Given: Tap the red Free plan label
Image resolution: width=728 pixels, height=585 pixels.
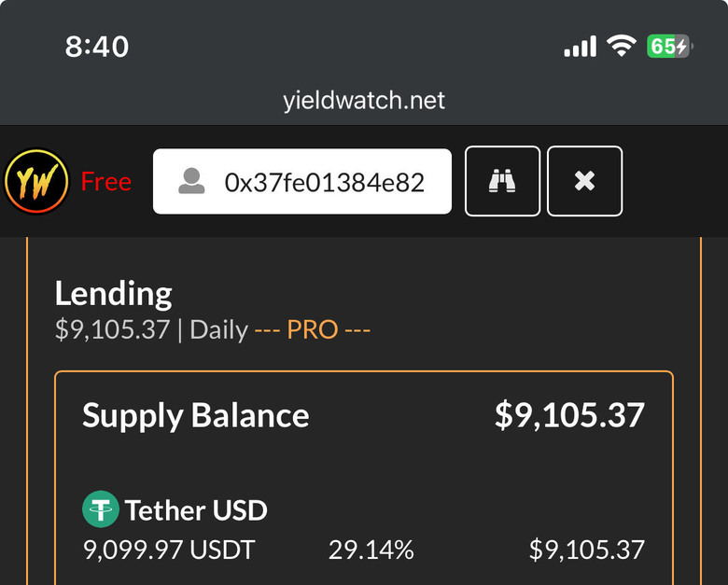Looking at the screenshot, I should pyautogui.click(x=105, y=182).
